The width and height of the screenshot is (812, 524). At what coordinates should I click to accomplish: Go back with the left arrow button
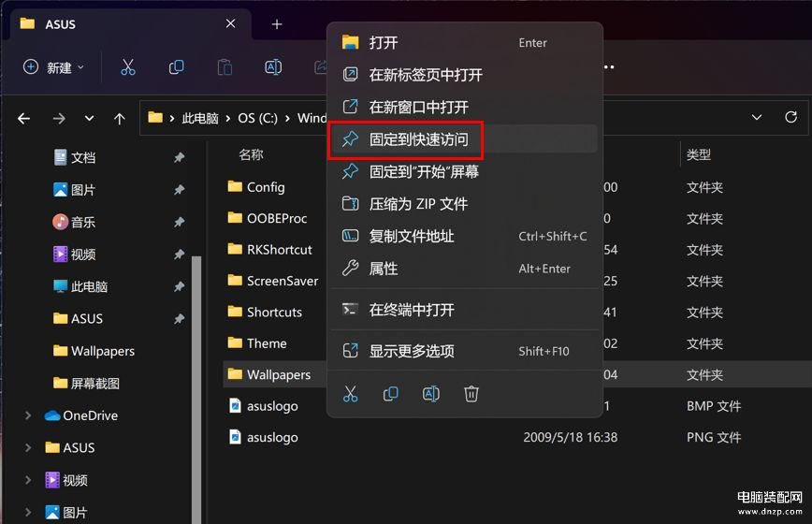pos(23,119)
